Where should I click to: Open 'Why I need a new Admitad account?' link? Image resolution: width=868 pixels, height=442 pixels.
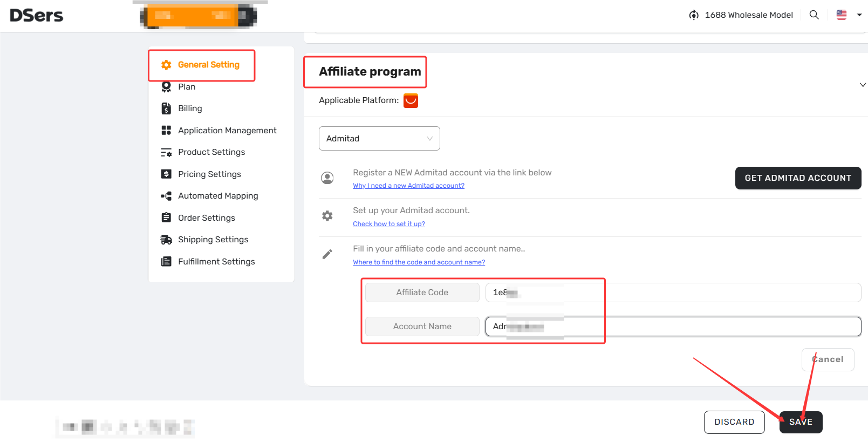click(408, 186)
